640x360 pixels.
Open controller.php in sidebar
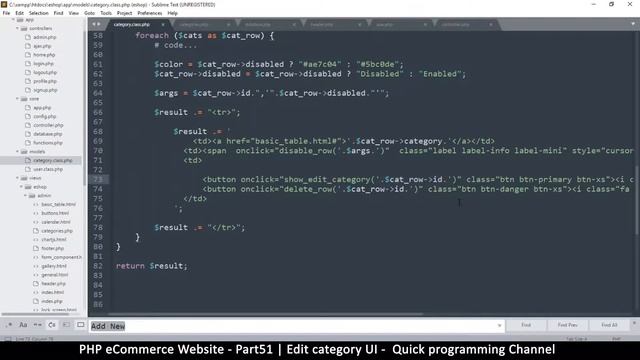[48, 125]
